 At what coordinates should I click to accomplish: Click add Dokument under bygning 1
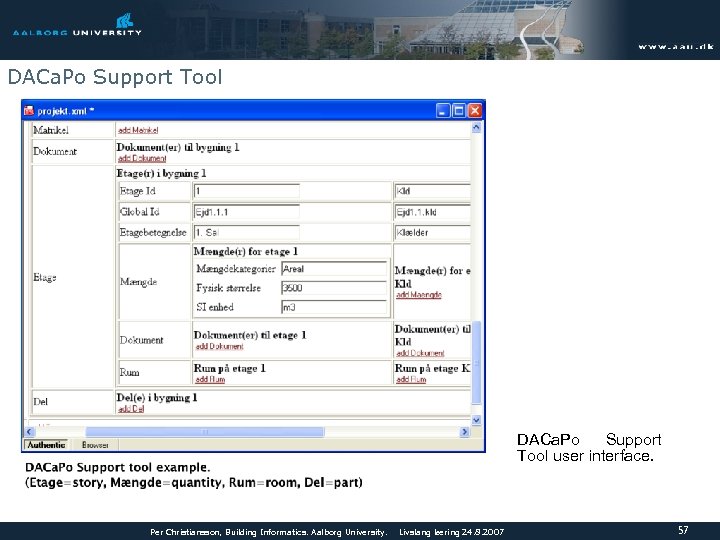(x=142, y=158)
